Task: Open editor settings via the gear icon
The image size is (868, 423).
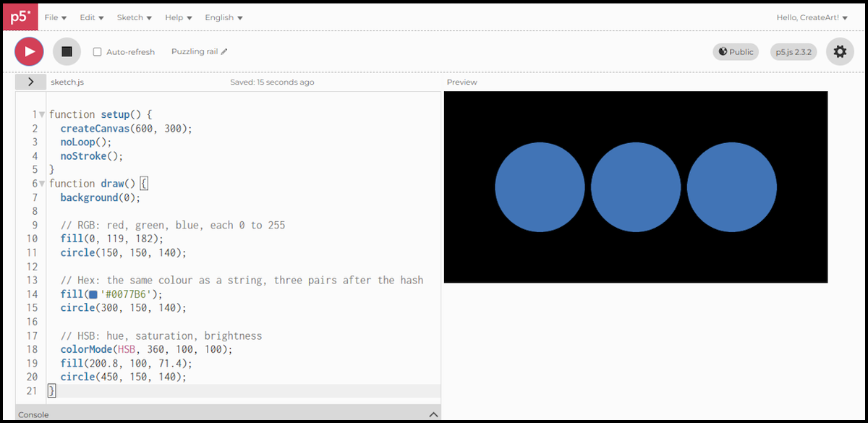Action: coord(840,51)
